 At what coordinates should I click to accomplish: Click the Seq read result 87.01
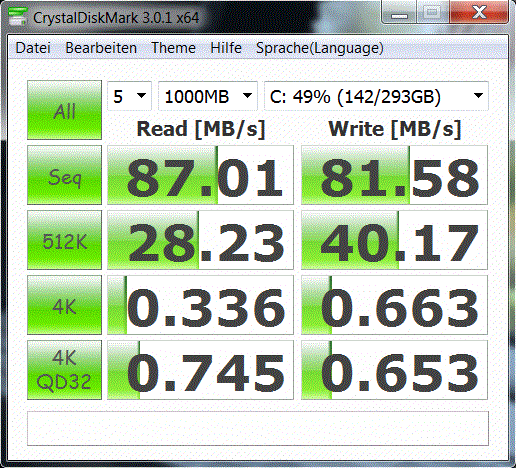pyautogui.click(x=200, y=175)
